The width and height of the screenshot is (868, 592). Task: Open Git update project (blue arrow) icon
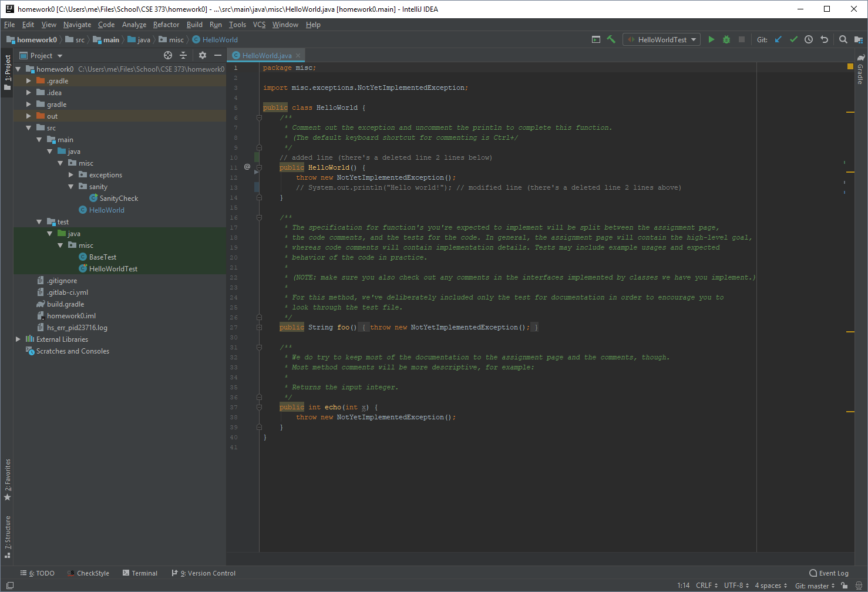778,39
